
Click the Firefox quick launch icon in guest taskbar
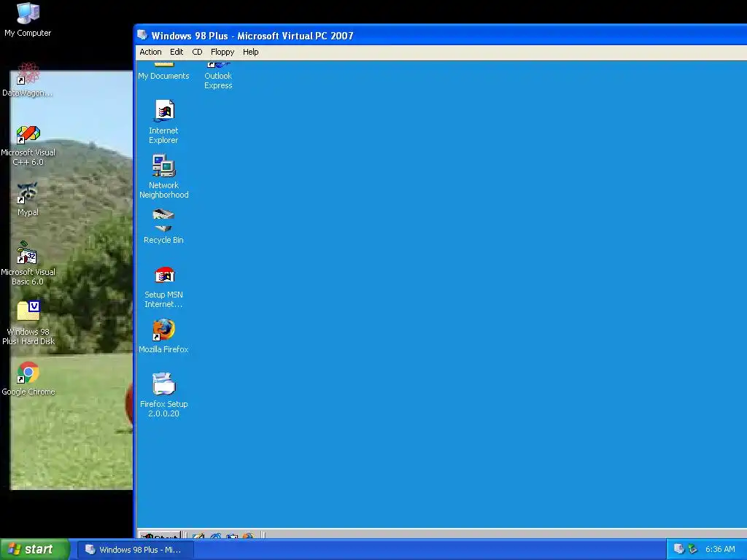coord(248,536)
